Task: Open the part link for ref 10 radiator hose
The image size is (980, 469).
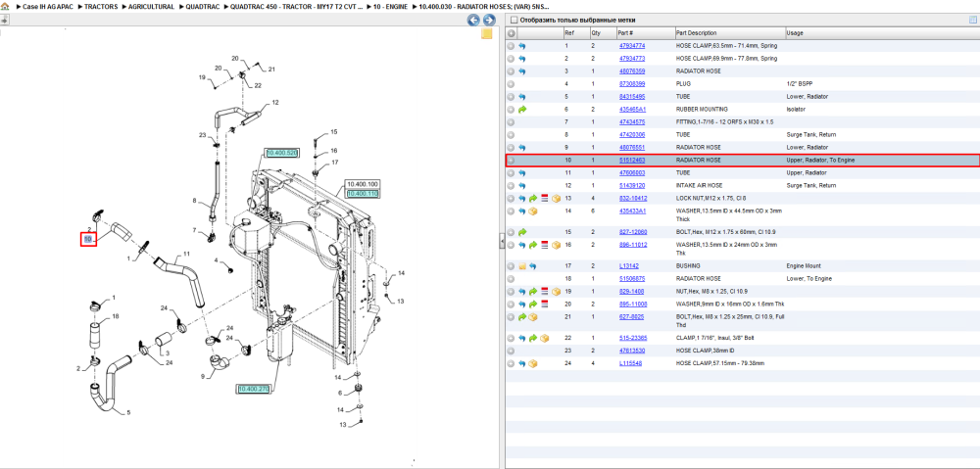Action: 632,161
